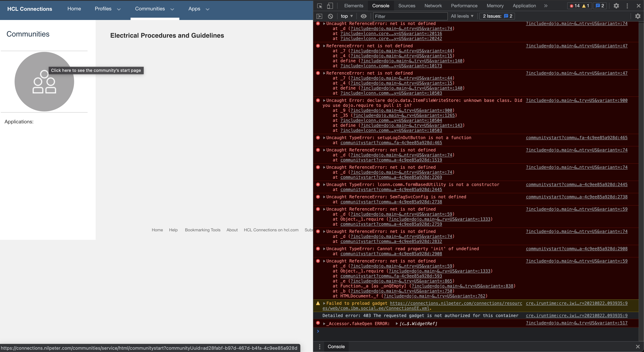Open the Console tab in the bottom drawer
644x352 pixels.
(x=336, y=346)
